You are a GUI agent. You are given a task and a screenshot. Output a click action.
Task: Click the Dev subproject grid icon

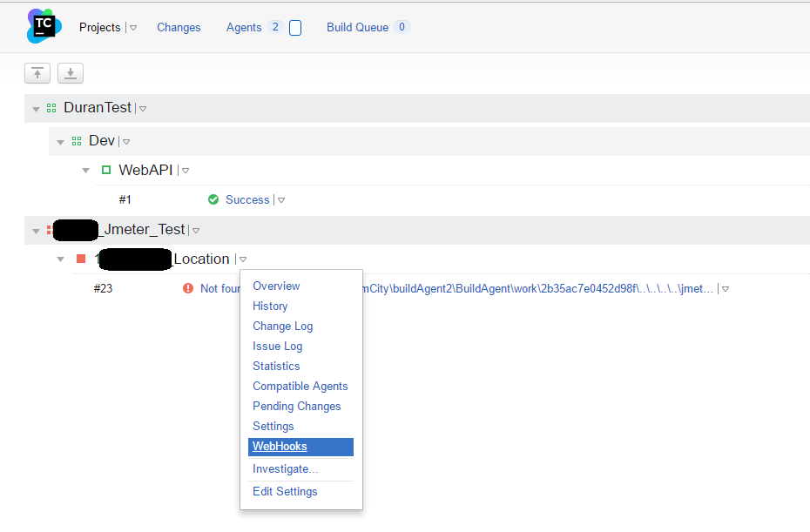[x=77, y=141]
